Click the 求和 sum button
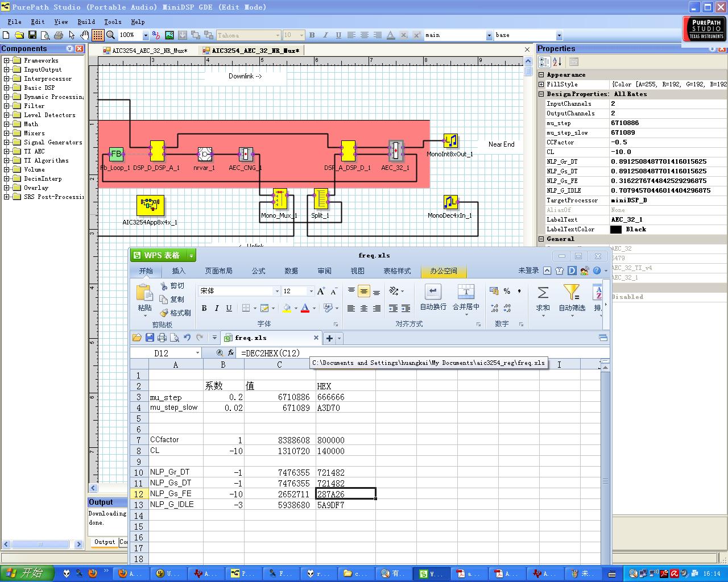This screenshot has height=582, width=728. coord(543,300)
